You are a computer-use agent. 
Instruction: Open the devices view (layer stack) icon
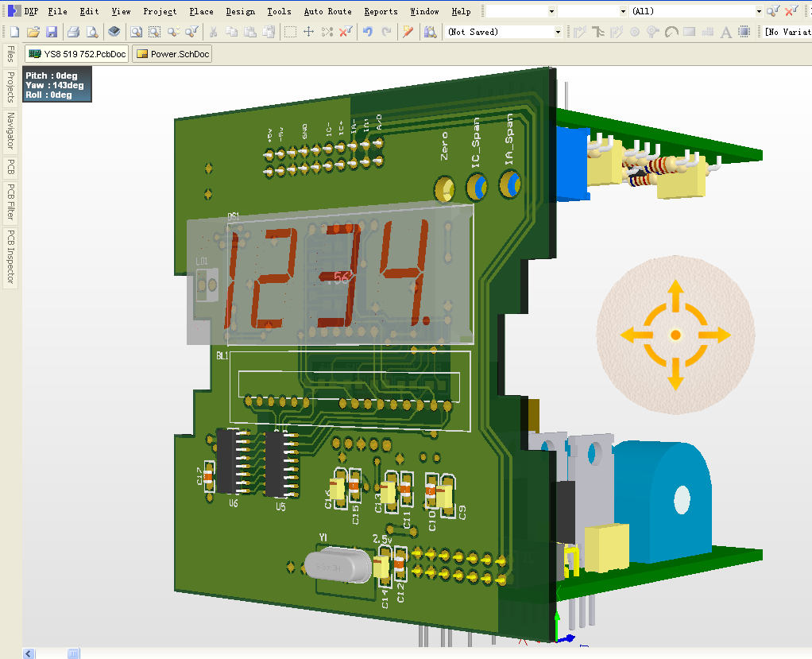coord(114,32)
